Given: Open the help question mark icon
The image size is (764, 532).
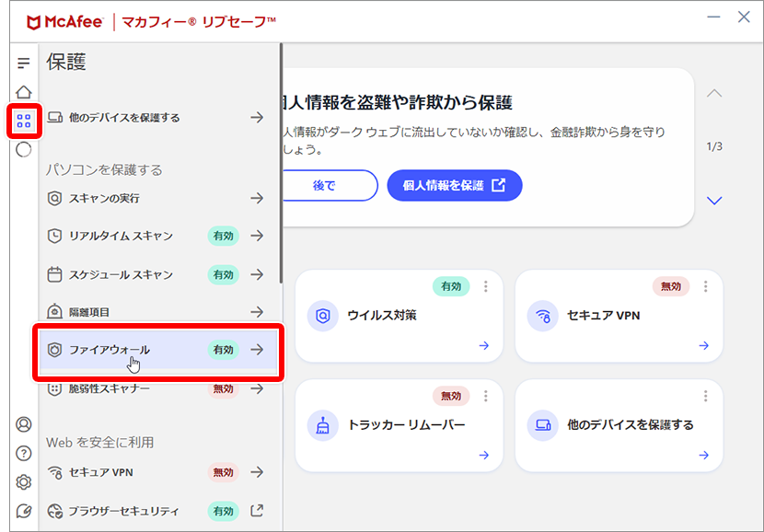Looking at the screenshot, I should (x=23, y=454).
